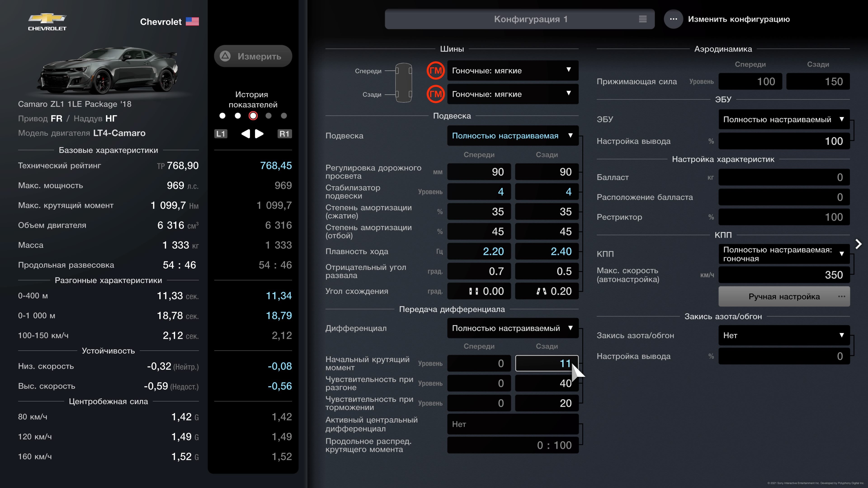
Task: Open ЭБУ Полностью настраиваемый dropdown
Action: 784,119
